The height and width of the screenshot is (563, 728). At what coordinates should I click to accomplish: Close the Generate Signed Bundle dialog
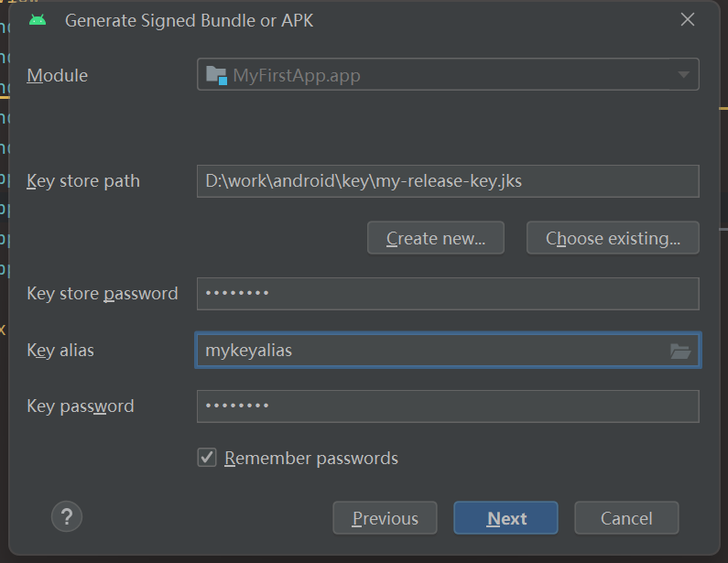click(688, 19)
